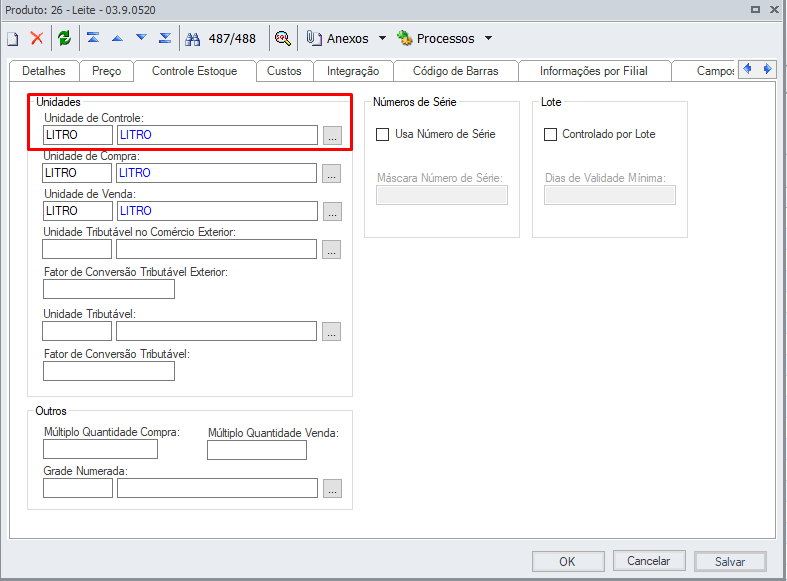Click Unidade de Compra description field
The height and width of the screenshot is (581, 787).
coord(216,173)
